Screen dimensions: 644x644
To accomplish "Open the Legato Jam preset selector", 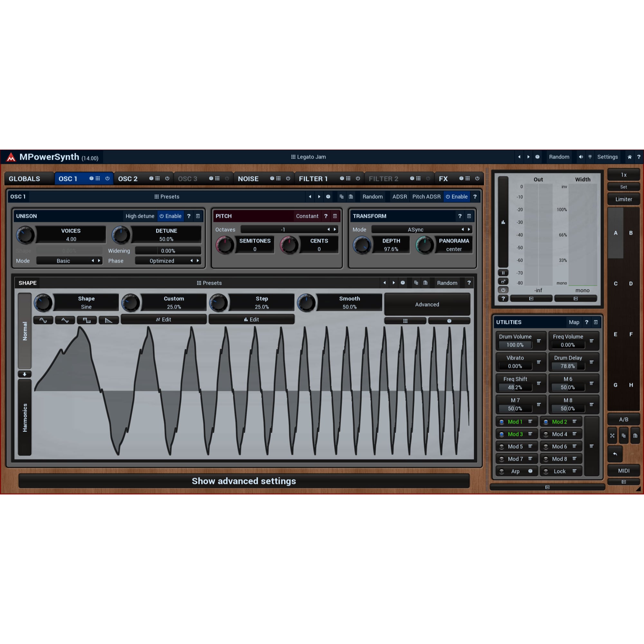I will coord(308,157).
